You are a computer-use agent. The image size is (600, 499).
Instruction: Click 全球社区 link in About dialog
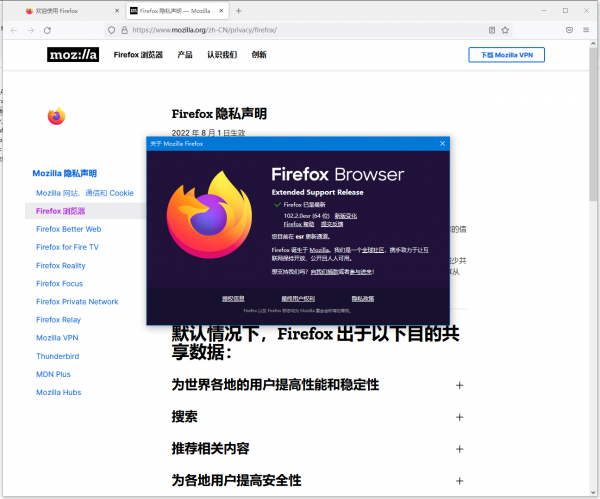(x=373, y=250)
